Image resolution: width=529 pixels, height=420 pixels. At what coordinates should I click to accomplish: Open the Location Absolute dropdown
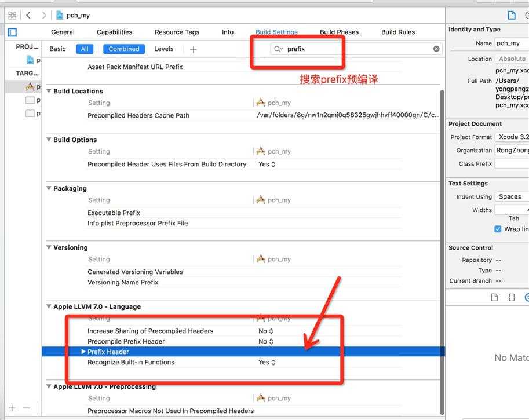point(512,59)
